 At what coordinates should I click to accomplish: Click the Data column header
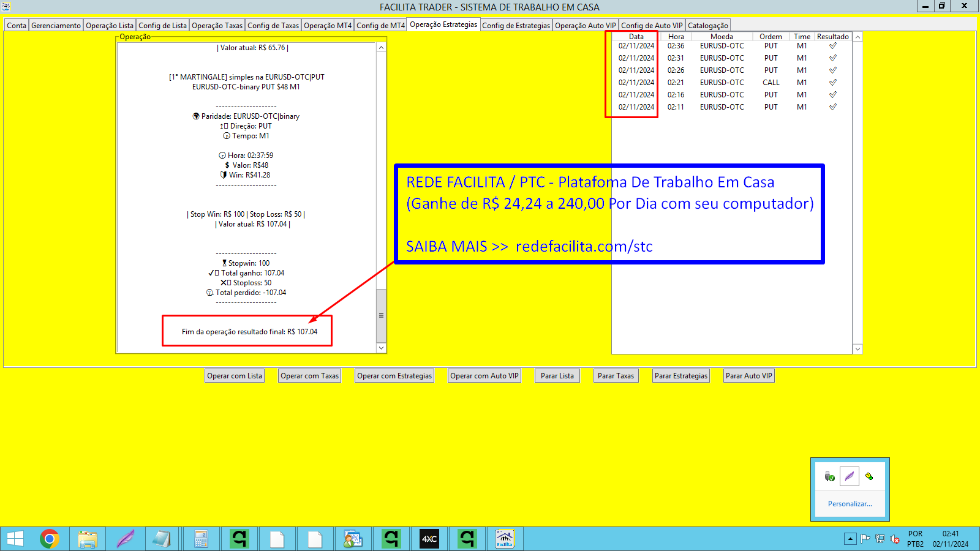coord(636,37)
